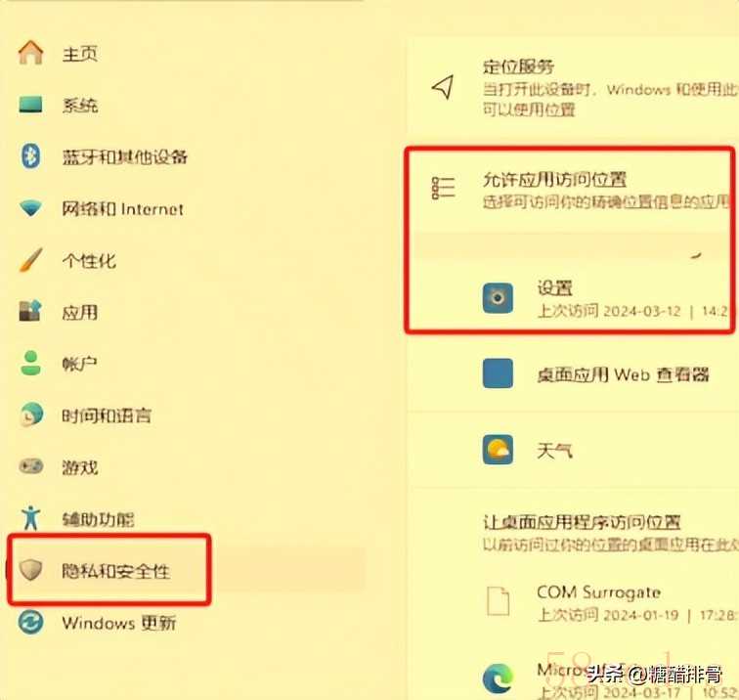Click the personalization paintbrush icon
Screen dimensions: 739x700
[x=30, y=260]
